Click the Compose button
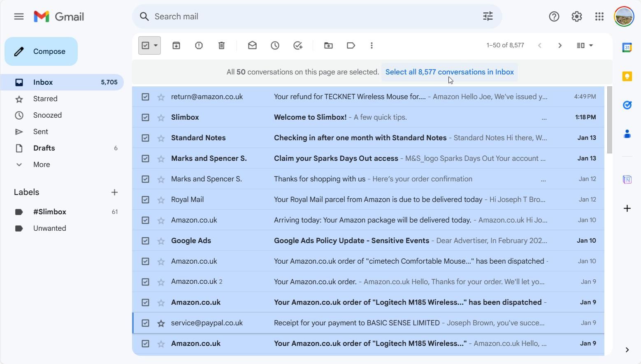Image resolution: width=641 pixels, height=364 pixels. pos(41,51)
